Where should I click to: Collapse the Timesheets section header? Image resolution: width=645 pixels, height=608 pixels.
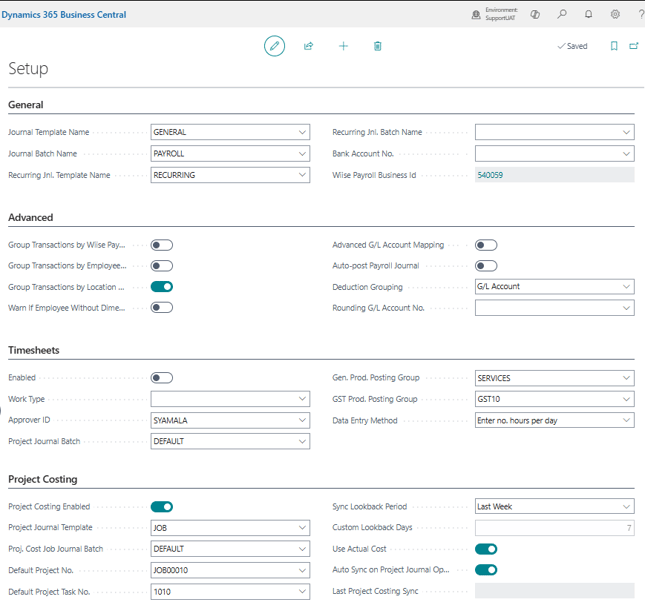point(34,350)
